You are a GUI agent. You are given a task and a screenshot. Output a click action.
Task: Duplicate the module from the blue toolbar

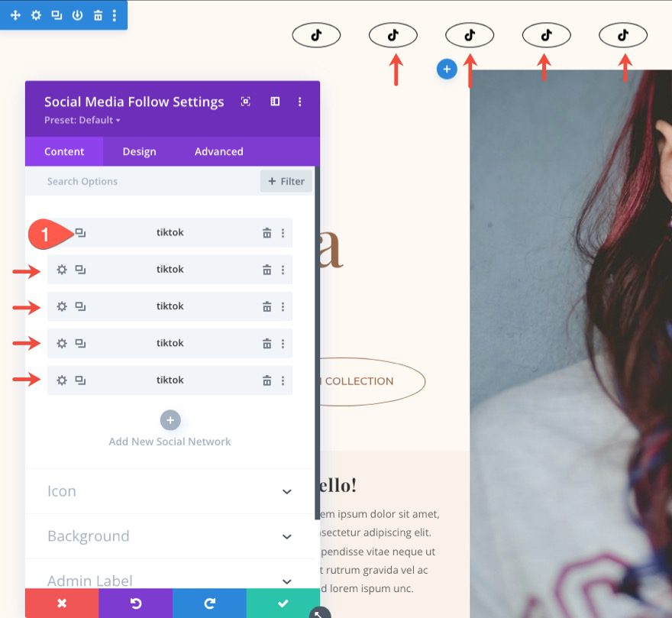pos(57,15)
